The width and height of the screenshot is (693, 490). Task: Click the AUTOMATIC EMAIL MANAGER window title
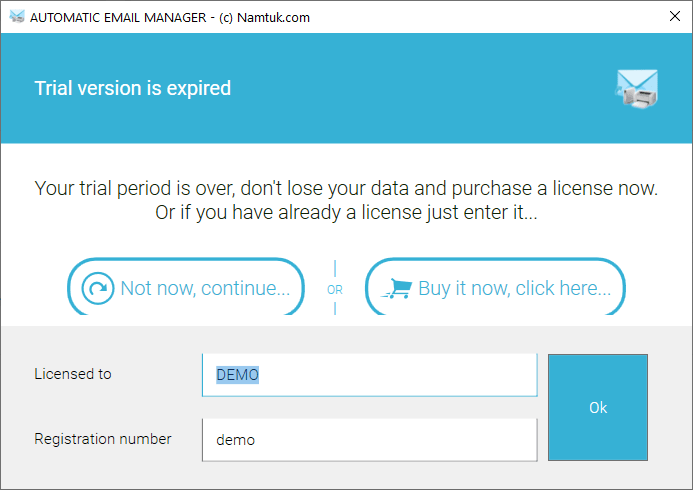pyautogui.click(x=170, y=17)
